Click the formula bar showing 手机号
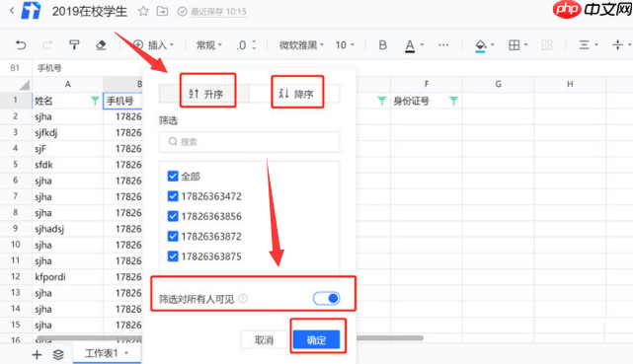633x364 pixels. [49, 68]
